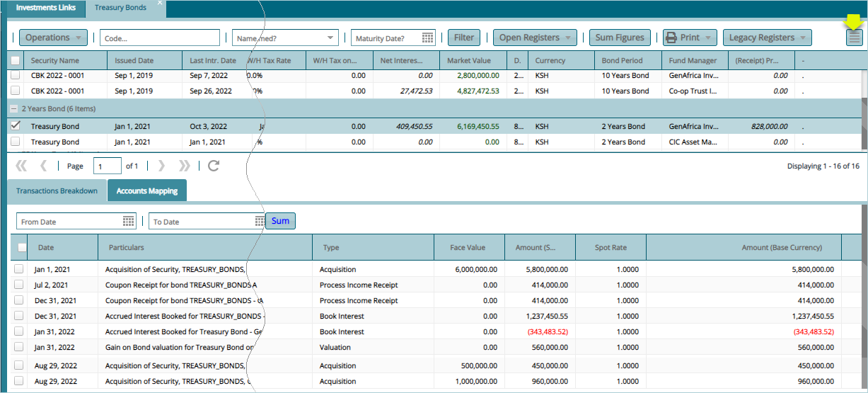Click market value 6,169,450.55
This screenshot has width=868, height=393.
(x=478, y=126)
